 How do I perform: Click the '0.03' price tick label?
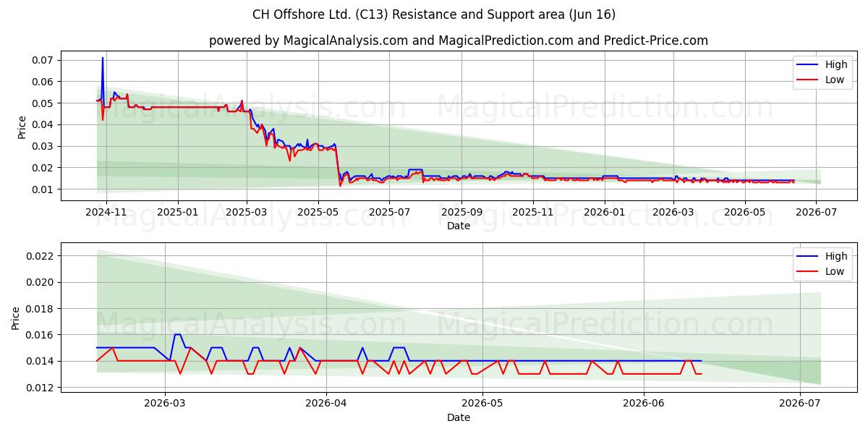click(43, 146)
